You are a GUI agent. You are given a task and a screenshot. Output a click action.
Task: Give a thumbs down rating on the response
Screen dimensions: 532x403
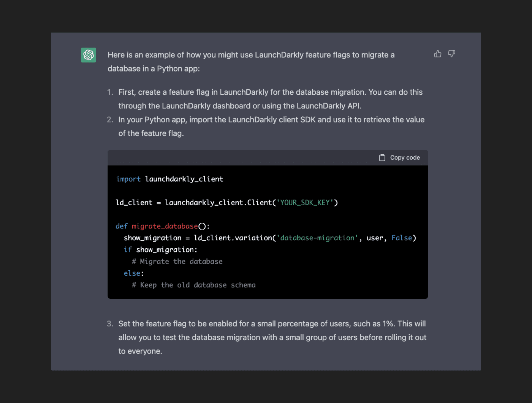(x=451, y=54)
